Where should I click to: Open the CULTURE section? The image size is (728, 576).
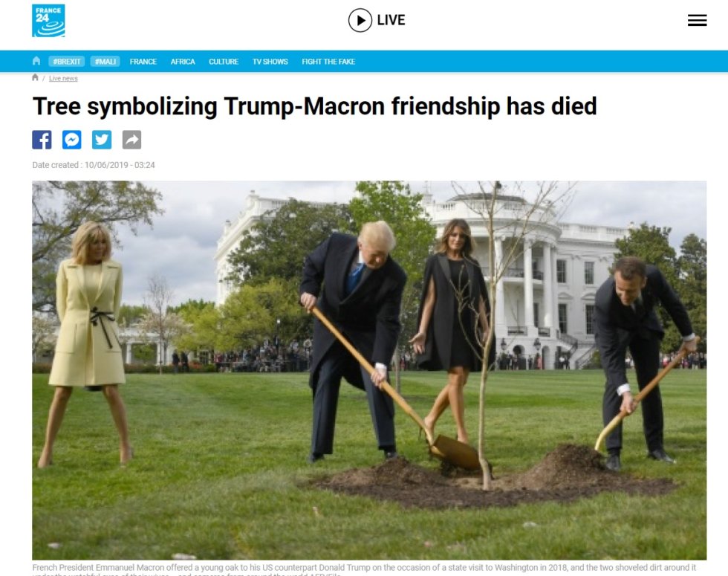[224, 61]
